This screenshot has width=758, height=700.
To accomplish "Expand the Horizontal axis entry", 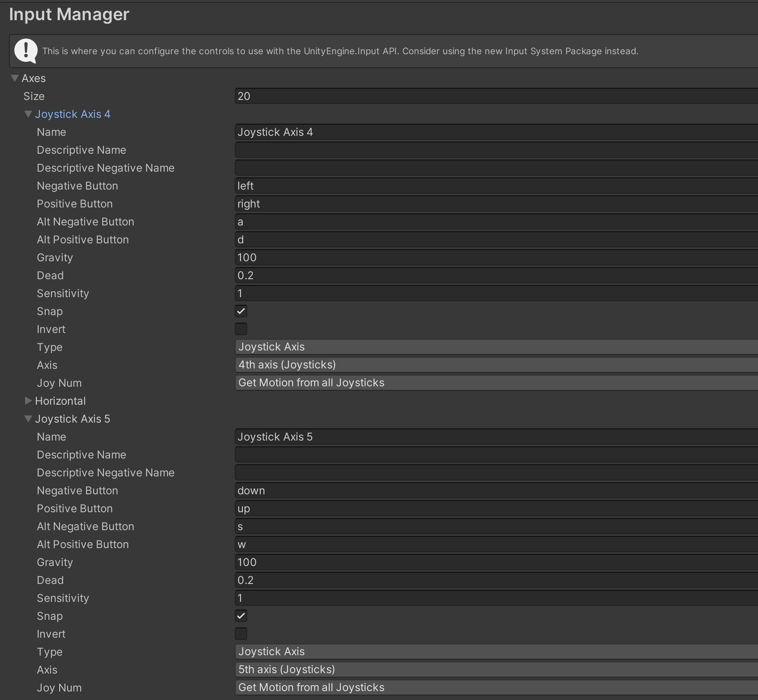I will (28, 401).
